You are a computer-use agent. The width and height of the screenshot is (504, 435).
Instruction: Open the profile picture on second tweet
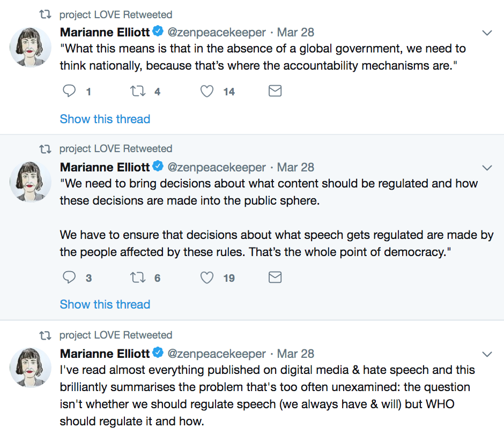tap(31, 182)
